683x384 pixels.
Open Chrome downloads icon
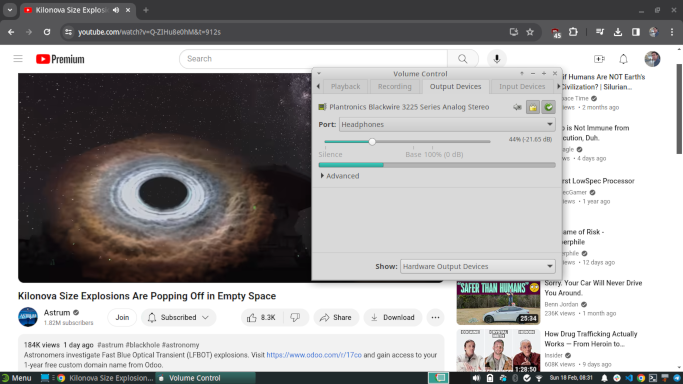coord(618,32)
